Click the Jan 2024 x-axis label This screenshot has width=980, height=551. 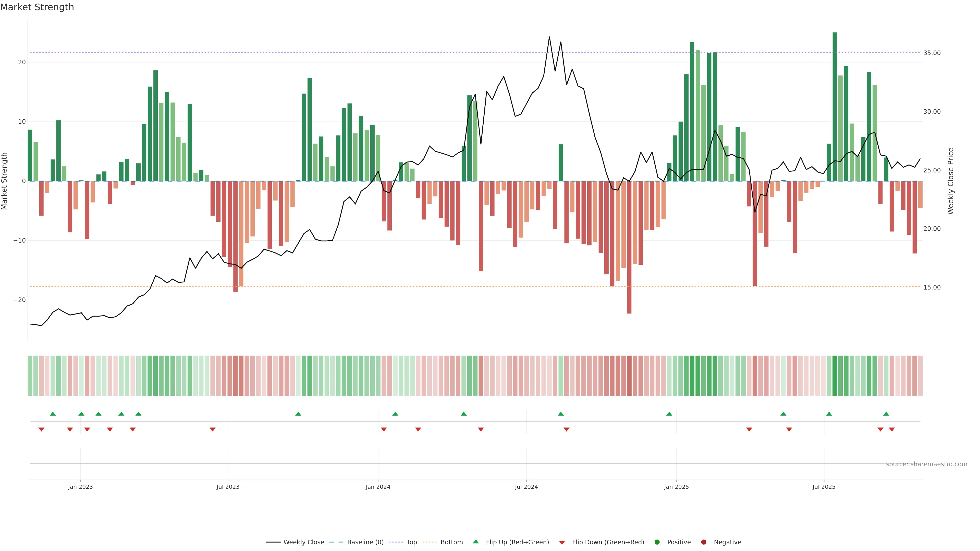pos(378,487)
